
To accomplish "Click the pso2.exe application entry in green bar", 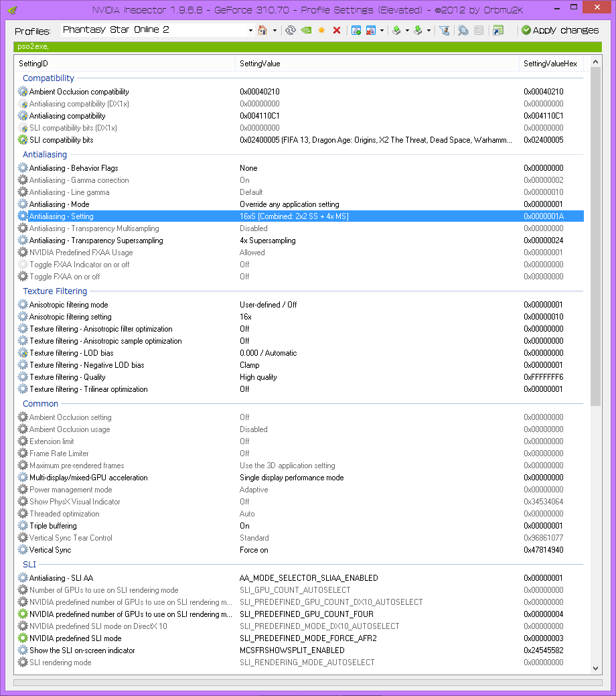I will pyautogui.click(x=33, y=46).
